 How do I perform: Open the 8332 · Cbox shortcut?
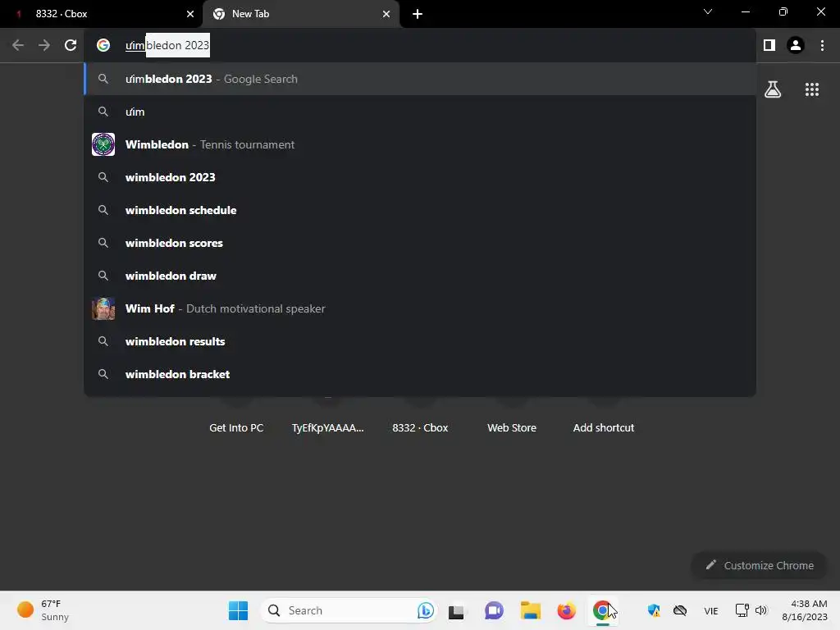420,427
